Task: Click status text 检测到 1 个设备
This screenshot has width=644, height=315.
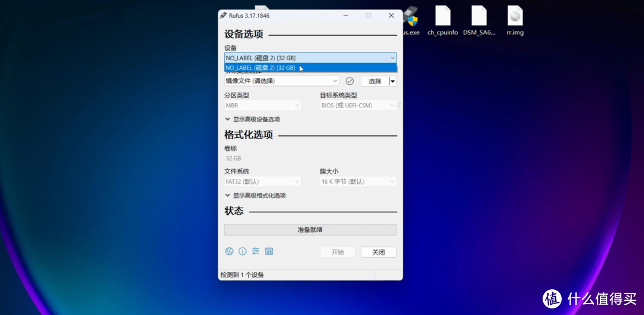Action: (242, 275)
